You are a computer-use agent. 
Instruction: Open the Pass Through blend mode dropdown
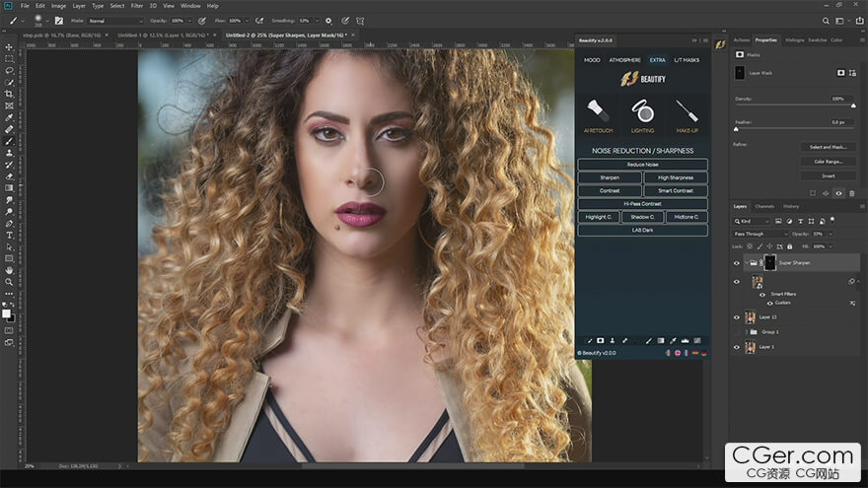click(x=760, y=234)
